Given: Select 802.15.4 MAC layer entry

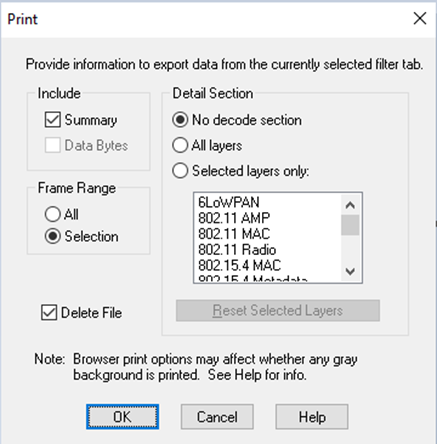Looking at the screenshot, I should click(x=239, y=265).
